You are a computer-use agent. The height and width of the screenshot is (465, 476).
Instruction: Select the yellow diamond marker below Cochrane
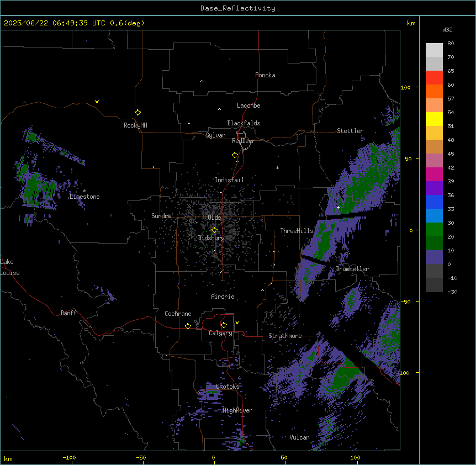click(188, 326)
